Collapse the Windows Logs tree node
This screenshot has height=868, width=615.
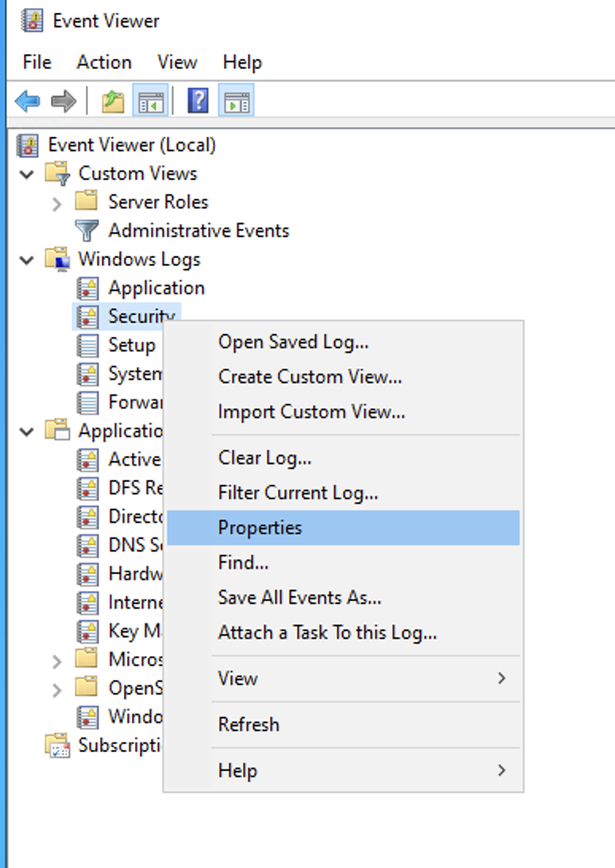coord(28,260)
